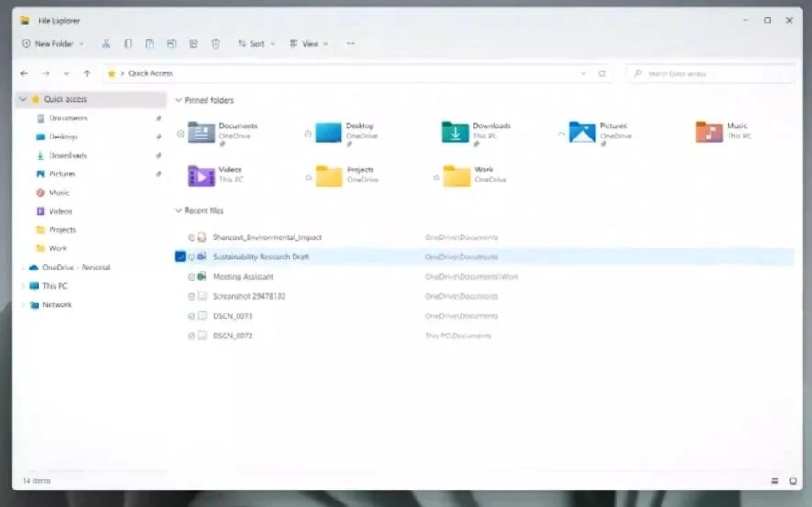The height and width of the screenshot is (507, 812).
Task: Uncheck the Sustainability Research Draft checkbox
Action: tap(180, 257)
